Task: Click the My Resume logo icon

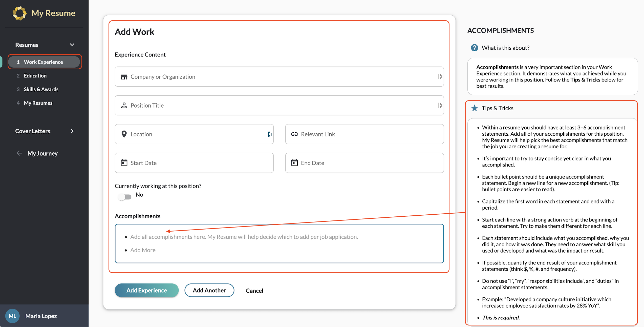Action: (x=19, y=13)
